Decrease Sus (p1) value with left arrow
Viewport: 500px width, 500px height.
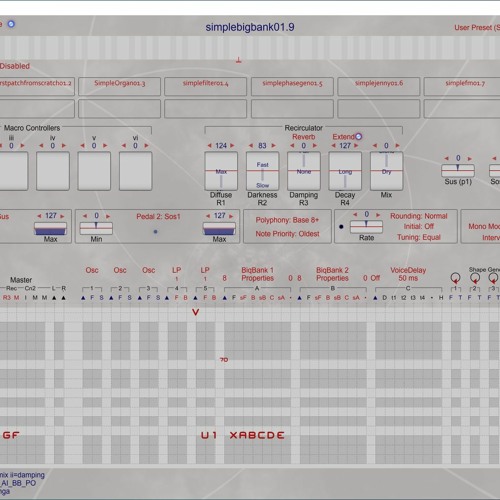447,158
